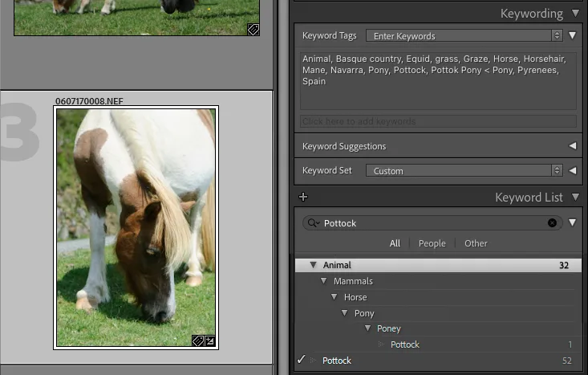The height and width of the screenshot is (375, 588).
Task: Click the plus icon to add a keyword
Action: point(303,198)
